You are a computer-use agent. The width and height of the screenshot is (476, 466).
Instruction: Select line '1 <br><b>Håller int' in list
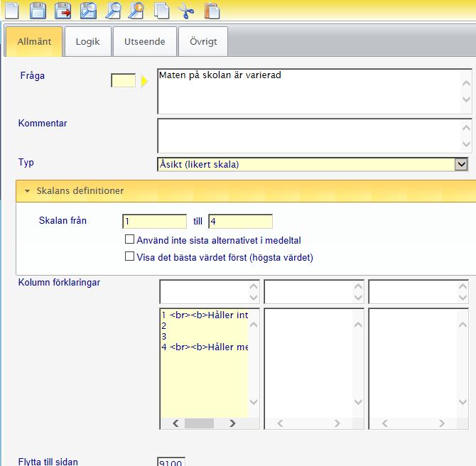[205, 315]
